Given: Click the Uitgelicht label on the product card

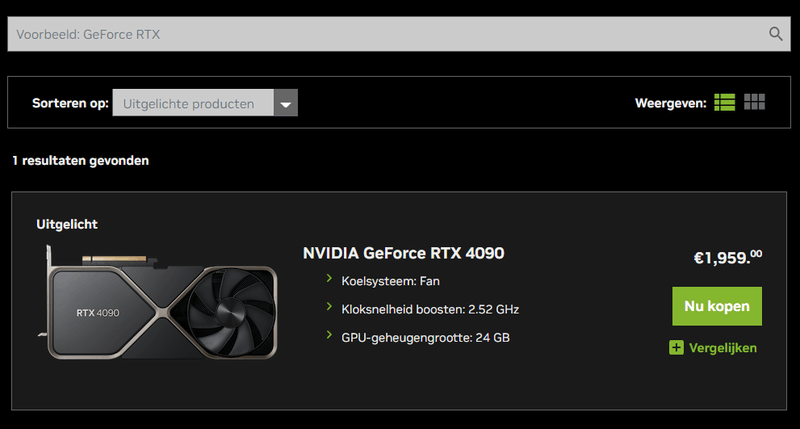Looking at the screenshot, I should (67, 224).
